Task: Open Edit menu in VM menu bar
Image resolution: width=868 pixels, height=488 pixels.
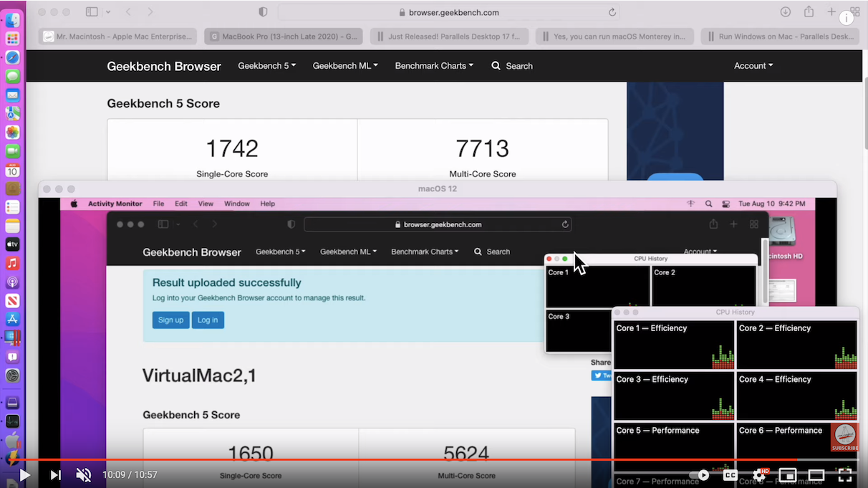Action: [181, 204]
